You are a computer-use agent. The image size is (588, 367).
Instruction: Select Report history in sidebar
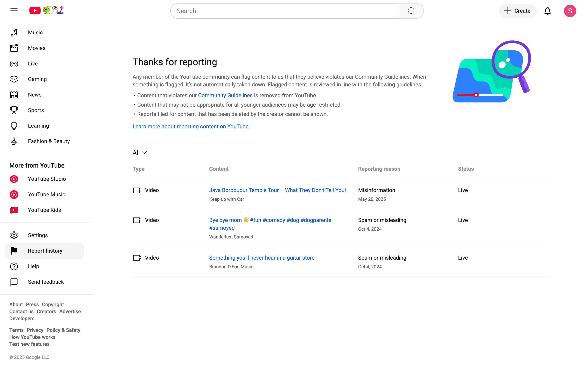point(45,251)
